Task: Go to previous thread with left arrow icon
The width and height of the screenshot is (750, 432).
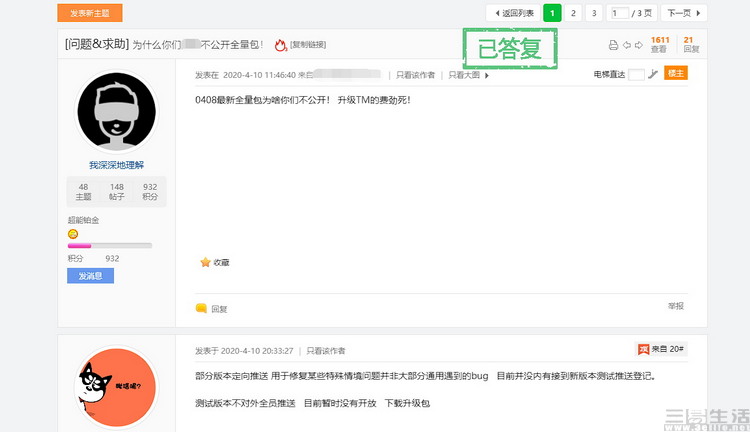Action: [x=627, y=45]
